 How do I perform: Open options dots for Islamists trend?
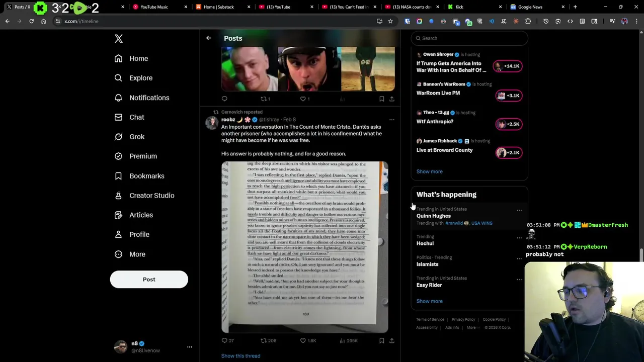coord(519,259)
